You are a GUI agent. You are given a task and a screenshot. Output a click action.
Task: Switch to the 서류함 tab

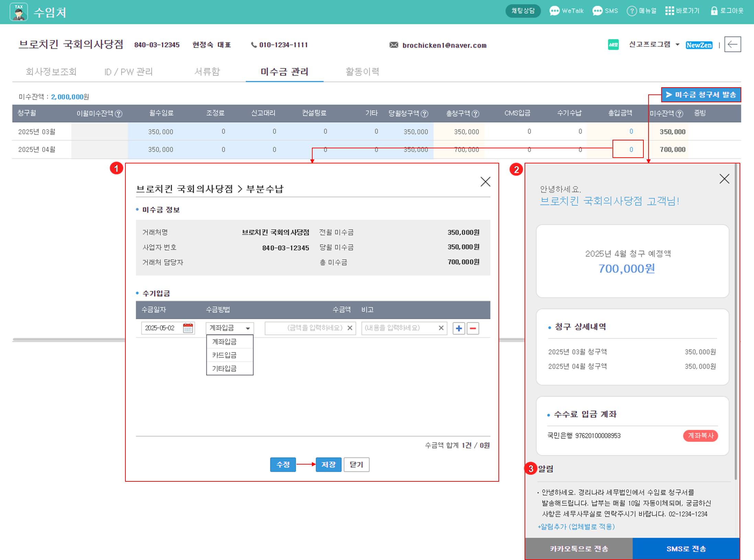207,71
